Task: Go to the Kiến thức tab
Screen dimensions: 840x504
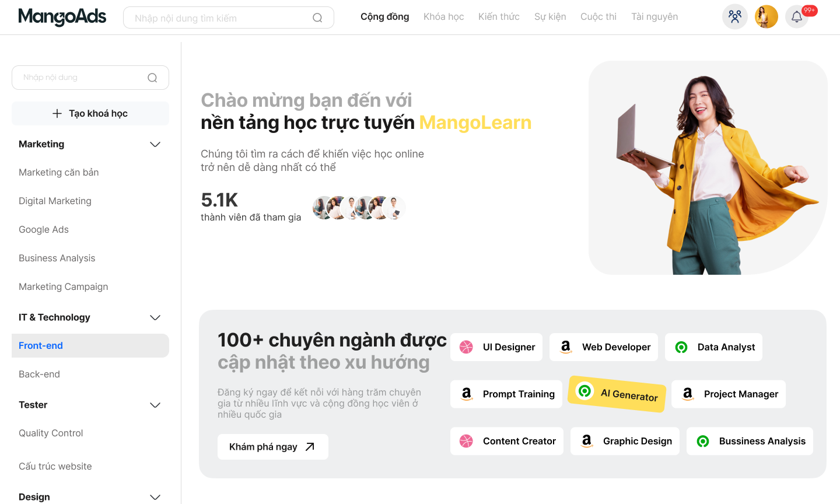Action: tap(499, 17)
